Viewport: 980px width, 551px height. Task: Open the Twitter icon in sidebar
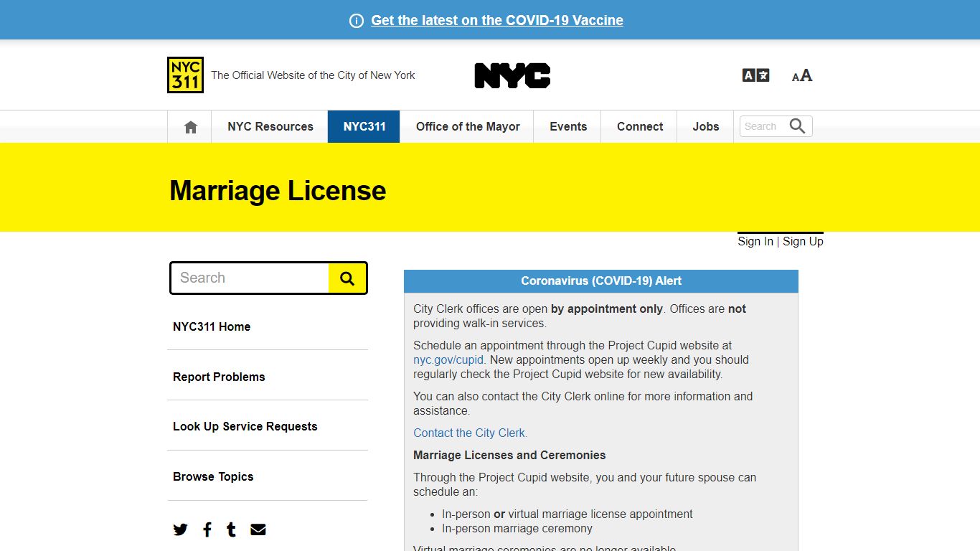(180, 529)
